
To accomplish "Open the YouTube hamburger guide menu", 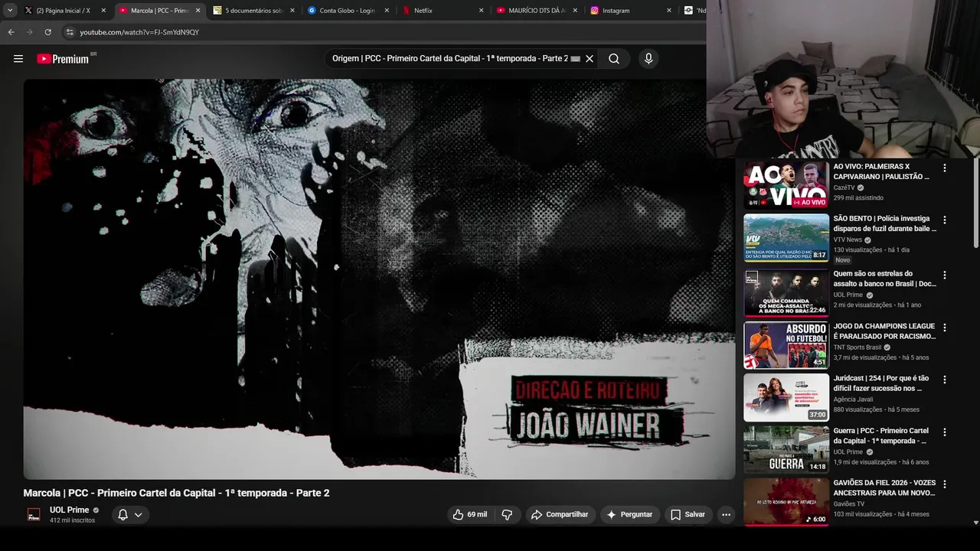I will (x=18, y=59).
